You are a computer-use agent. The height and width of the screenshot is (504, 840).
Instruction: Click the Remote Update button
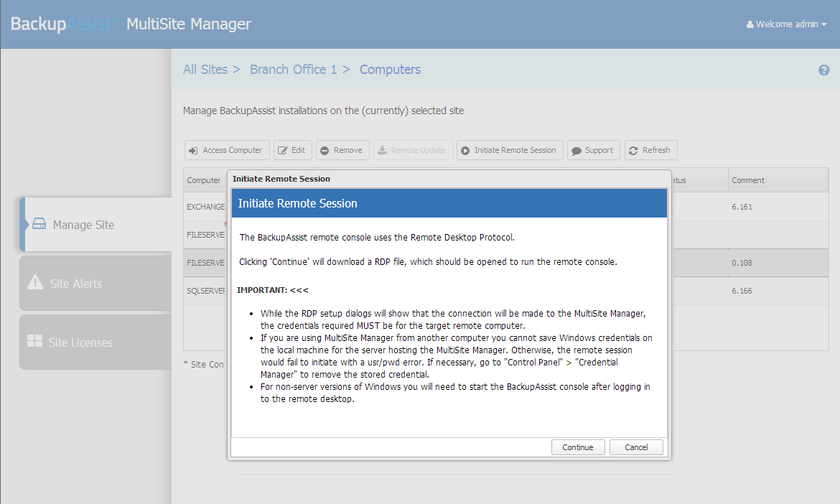pyautogui.click(x=413, y=150)
